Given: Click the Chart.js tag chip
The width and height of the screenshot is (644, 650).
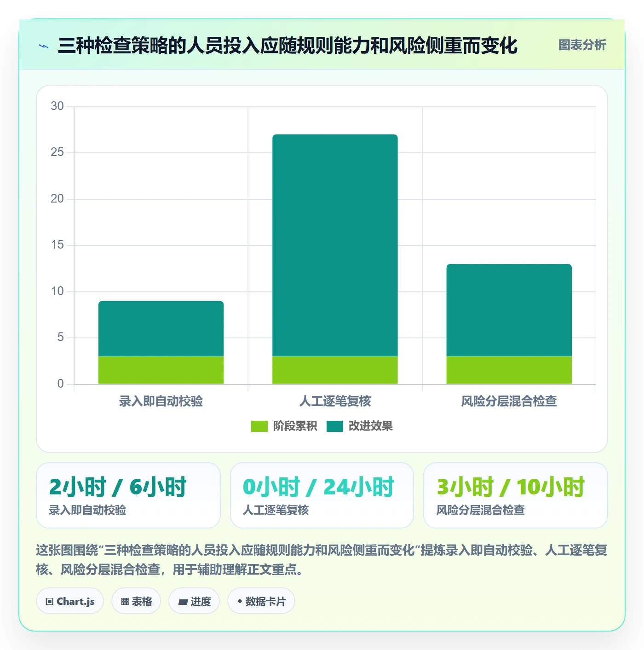Looking at the screenshot, I should 70,601.
